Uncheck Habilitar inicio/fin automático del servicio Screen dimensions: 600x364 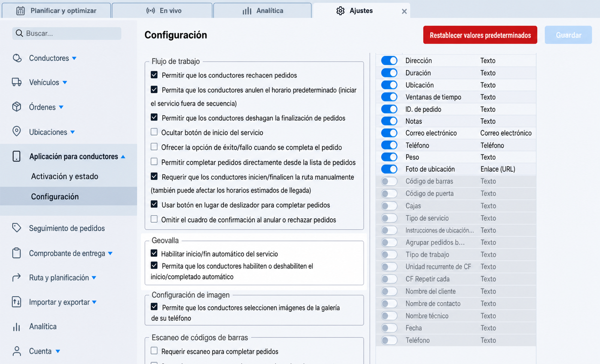tap(154, 253)
